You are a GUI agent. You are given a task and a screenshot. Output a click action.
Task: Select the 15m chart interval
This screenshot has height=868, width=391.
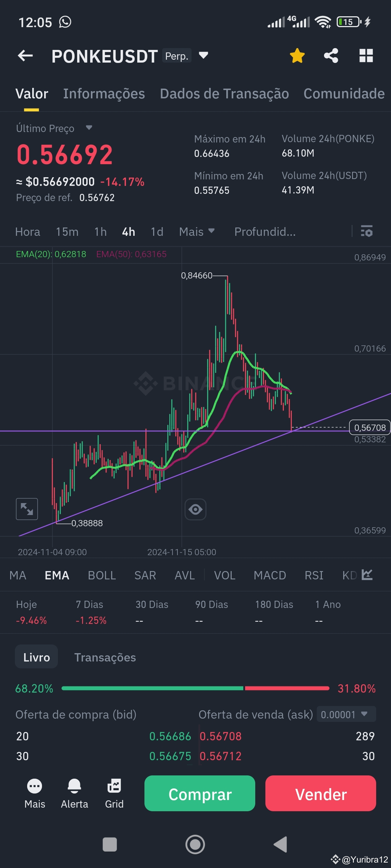coord(67,232)
